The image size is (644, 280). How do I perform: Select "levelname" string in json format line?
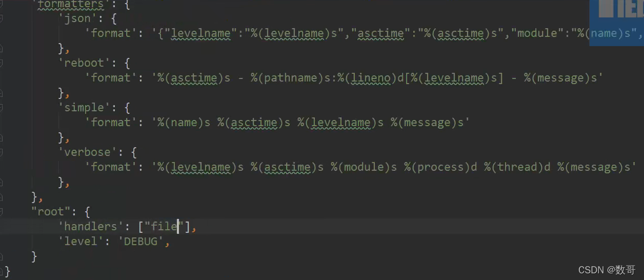tap(200, 33)
